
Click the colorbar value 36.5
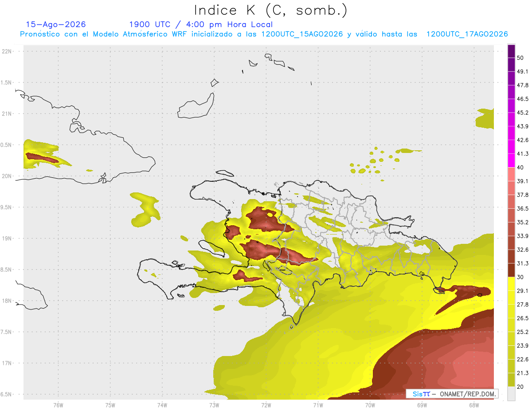(x=523, y=209)
